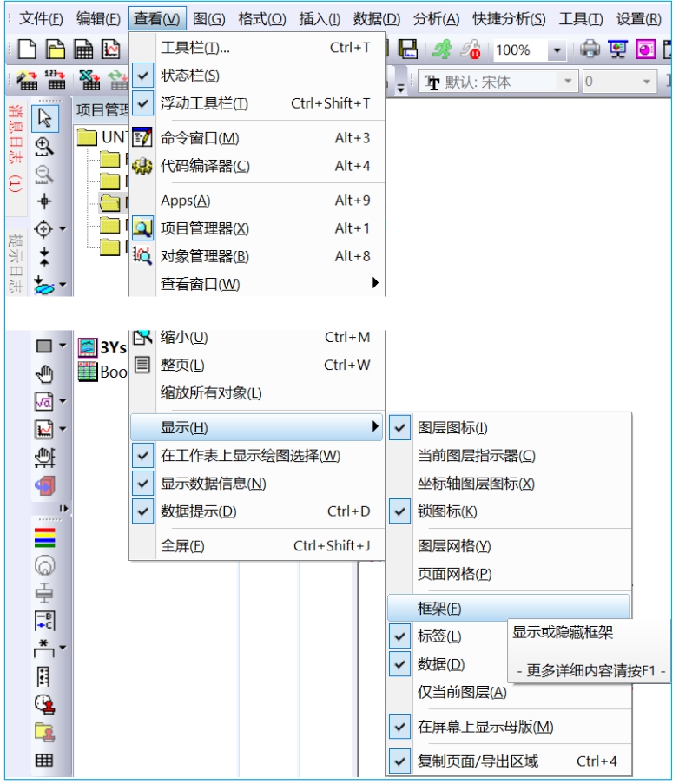
Task: Click the B-C legend icon
Action: coord(44,621)
